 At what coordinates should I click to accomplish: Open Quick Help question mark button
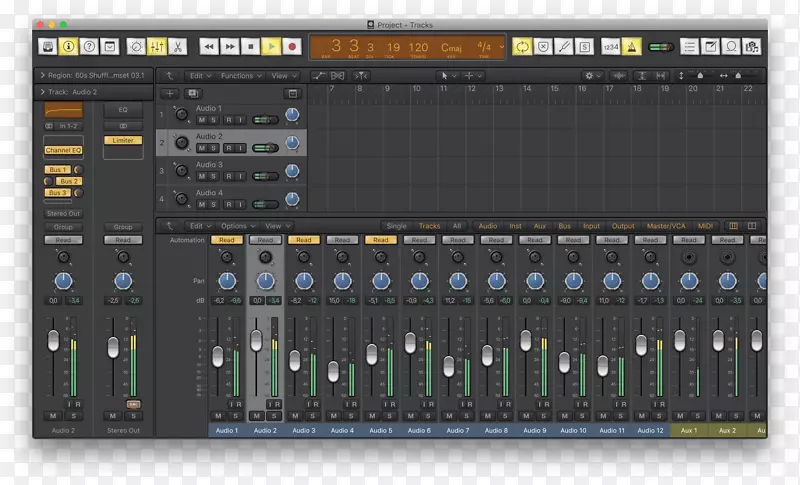89,46
